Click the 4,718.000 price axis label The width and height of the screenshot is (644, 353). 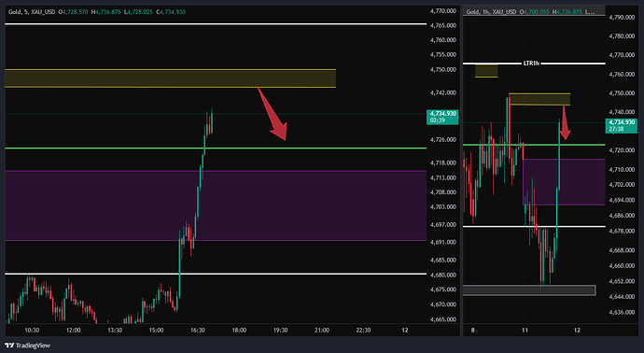[443, 163]
